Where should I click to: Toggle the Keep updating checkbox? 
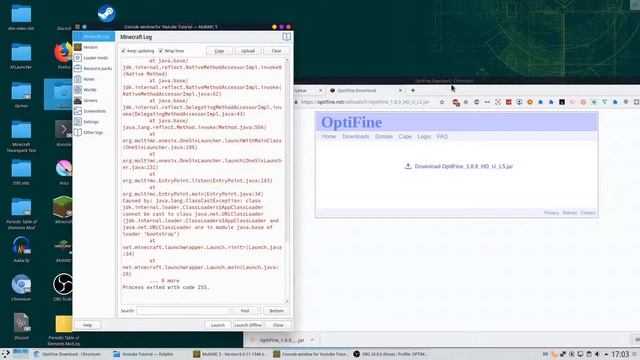coord(123,51)
